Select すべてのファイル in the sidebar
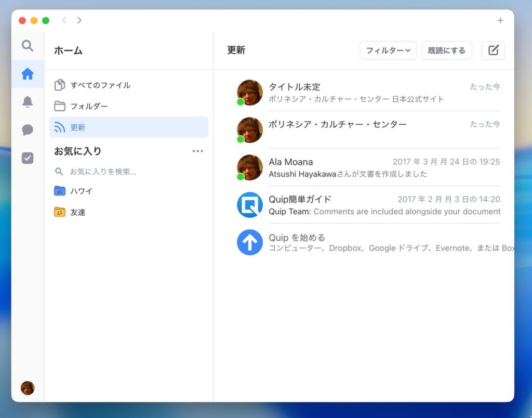Image resolution: width=532 pixels, height=418 pixels. click(x=100, y=85)
